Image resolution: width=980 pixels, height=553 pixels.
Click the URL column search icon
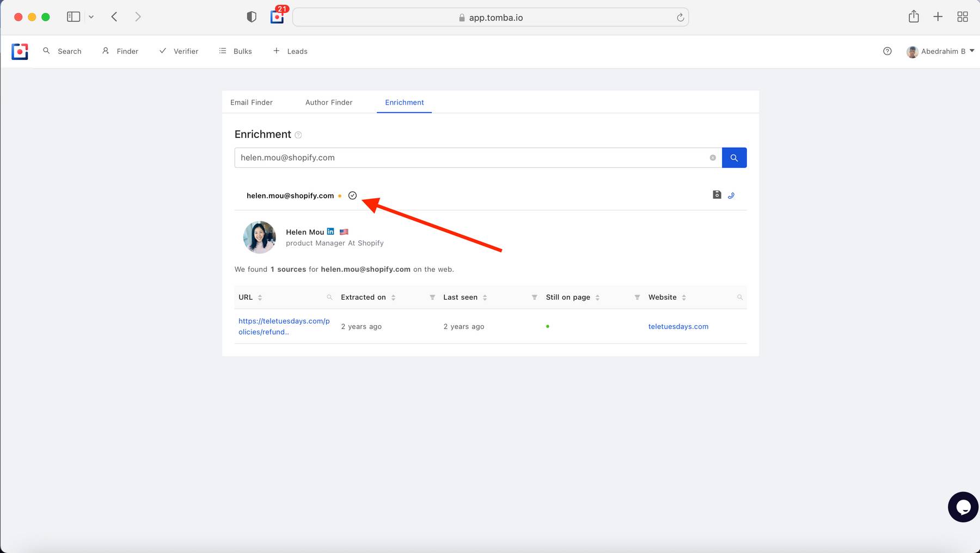tap(329, 297)
